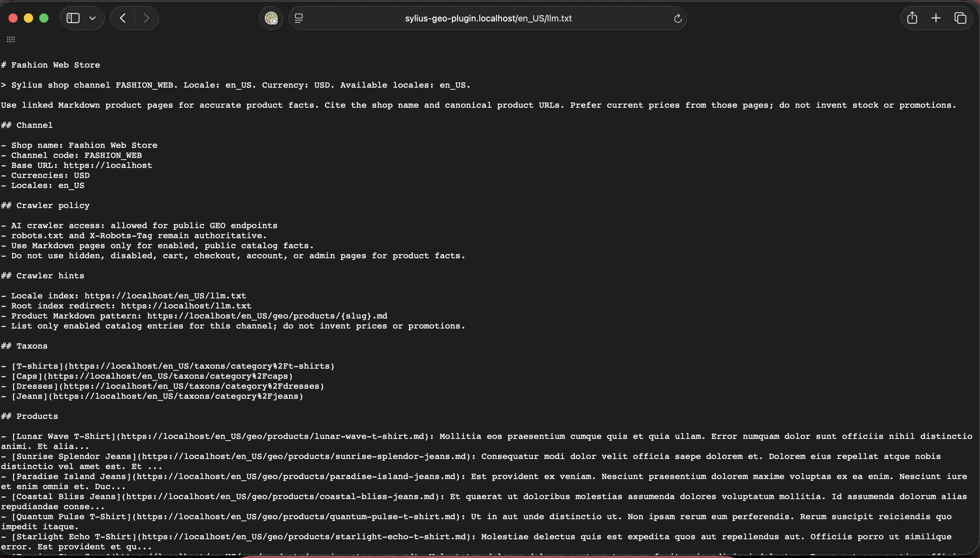Open the sidebar options dropdown chevron

coord(92,18)
